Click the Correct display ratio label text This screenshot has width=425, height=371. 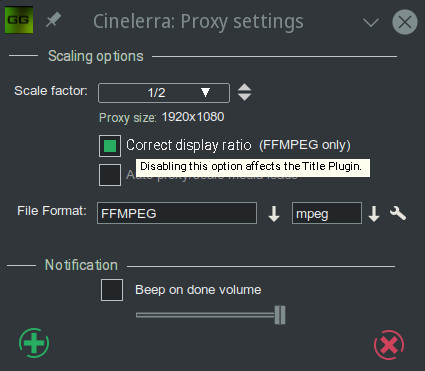click(x=189, y=145)
